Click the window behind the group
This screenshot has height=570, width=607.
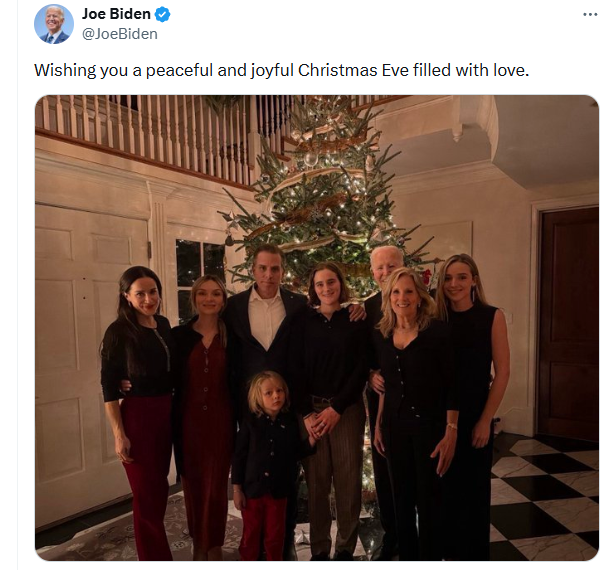point(200,262)
